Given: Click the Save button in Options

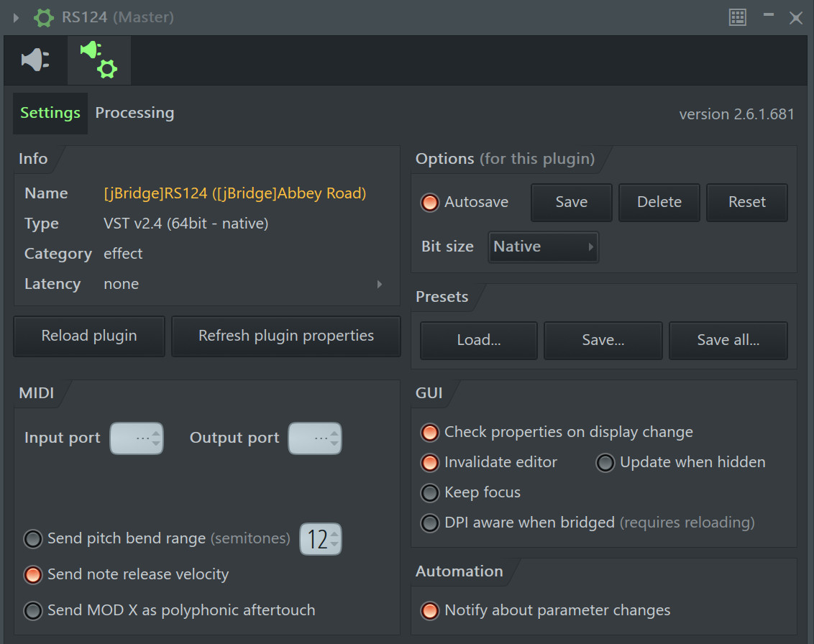Looking at the screenshot, I should 572,203.
